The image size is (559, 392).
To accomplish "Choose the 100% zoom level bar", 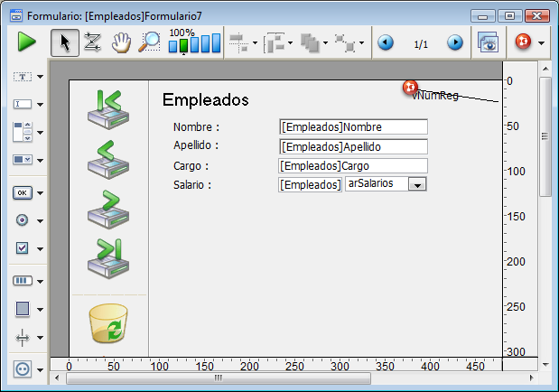I will click(x=183, y=45).
